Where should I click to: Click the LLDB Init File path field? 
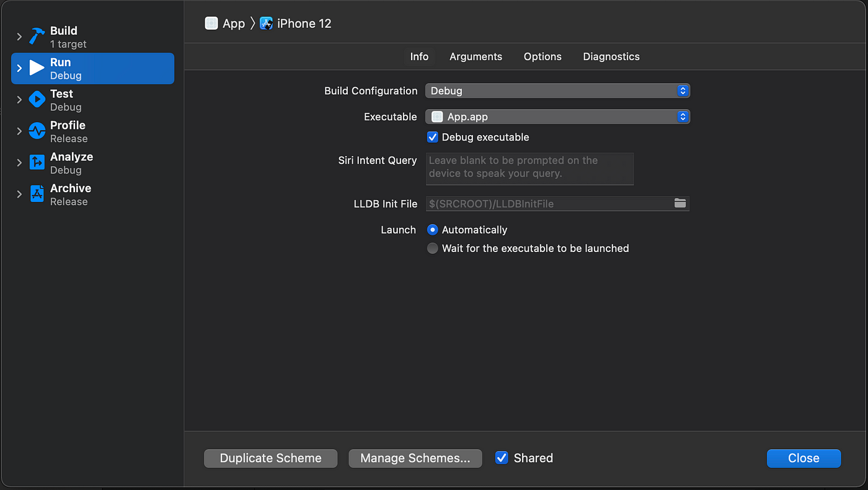[557, 204]
